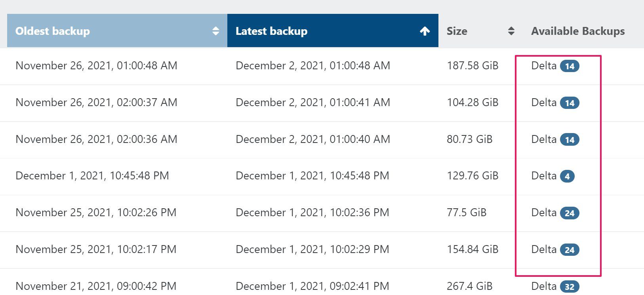Click the Delta badge showing 4
This screenshot has width=644, height=295.
point(567,176)
